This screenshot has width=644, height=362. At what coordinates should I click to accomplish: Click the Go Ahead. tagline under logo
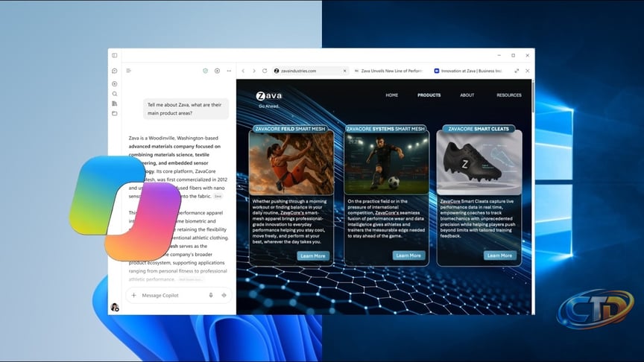268,106
